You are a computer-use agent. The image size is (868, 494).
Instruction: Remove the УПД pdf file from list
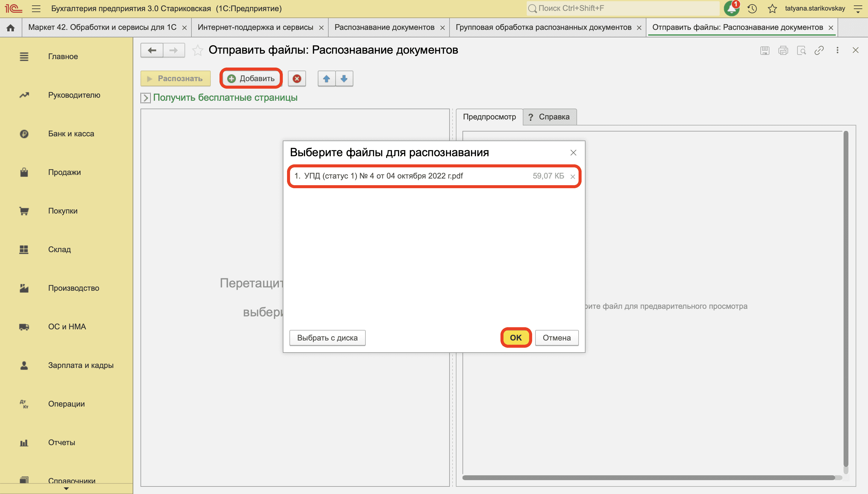coord(573,176)
